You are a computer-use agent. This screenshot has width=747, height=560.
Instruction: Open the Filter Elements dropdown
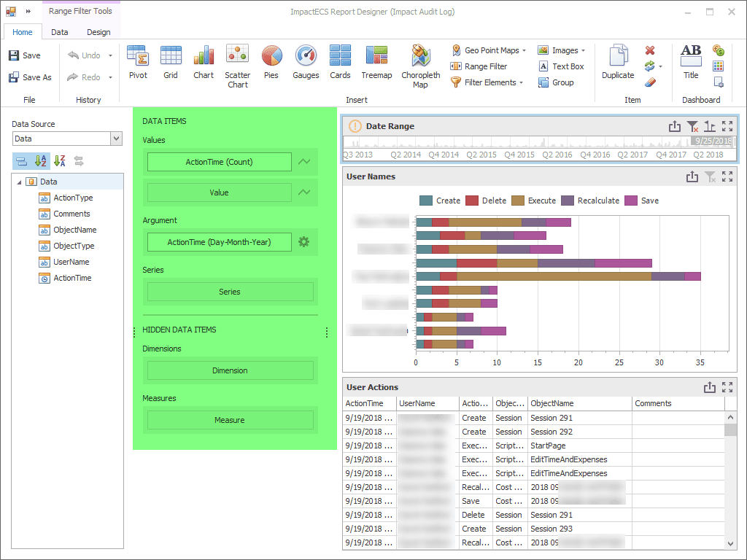click(521, 82)
